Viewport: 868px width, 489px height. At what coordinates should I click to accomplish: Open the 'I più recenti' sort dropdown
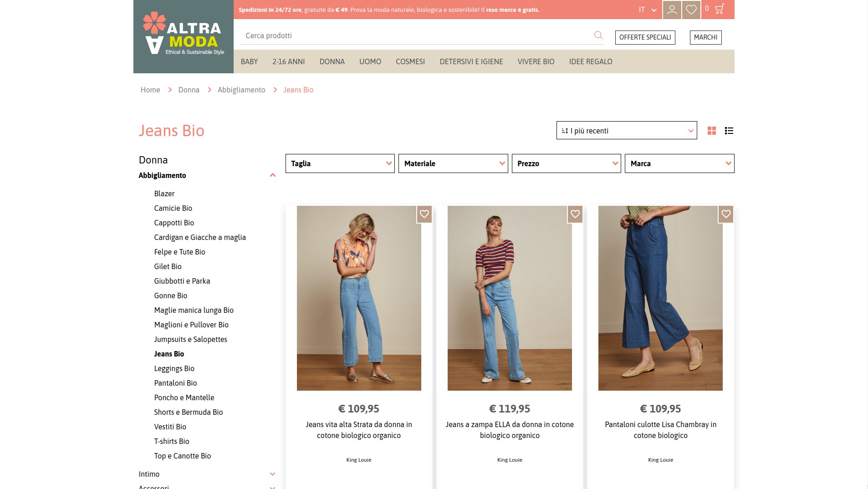[x=627, y=131]
